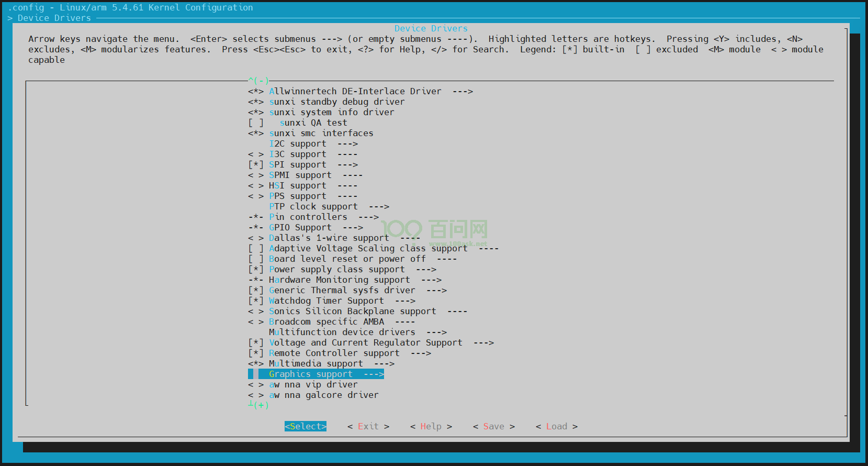Toggle Dallas's 1-wire support state

256,238
